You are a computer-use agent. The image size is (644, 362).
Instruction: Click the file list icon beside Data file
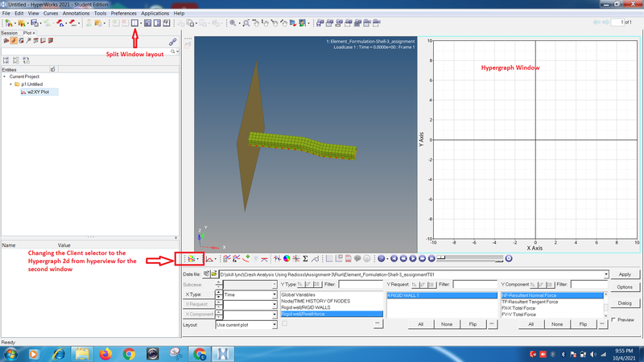click(x=207, y=274)
